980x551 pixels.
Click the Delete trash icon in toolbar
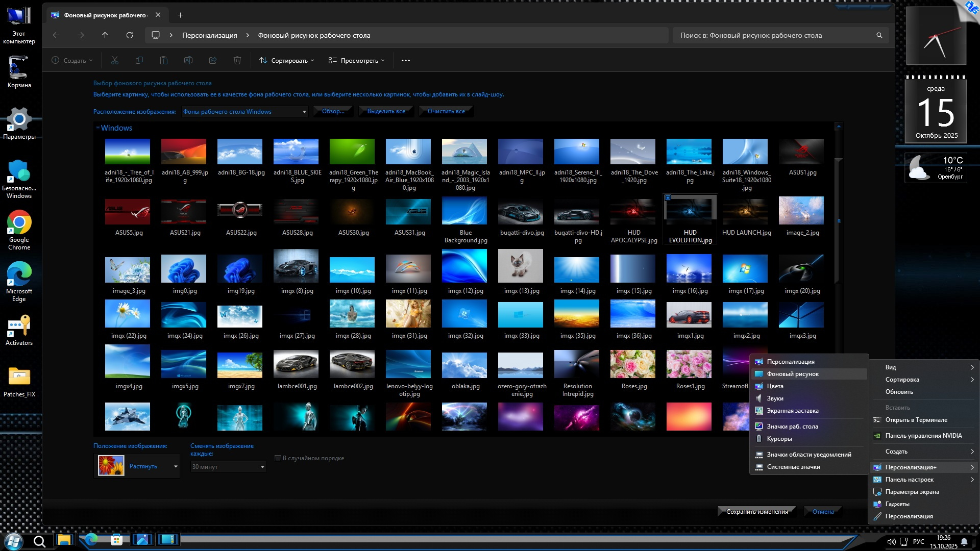(237, 60)
